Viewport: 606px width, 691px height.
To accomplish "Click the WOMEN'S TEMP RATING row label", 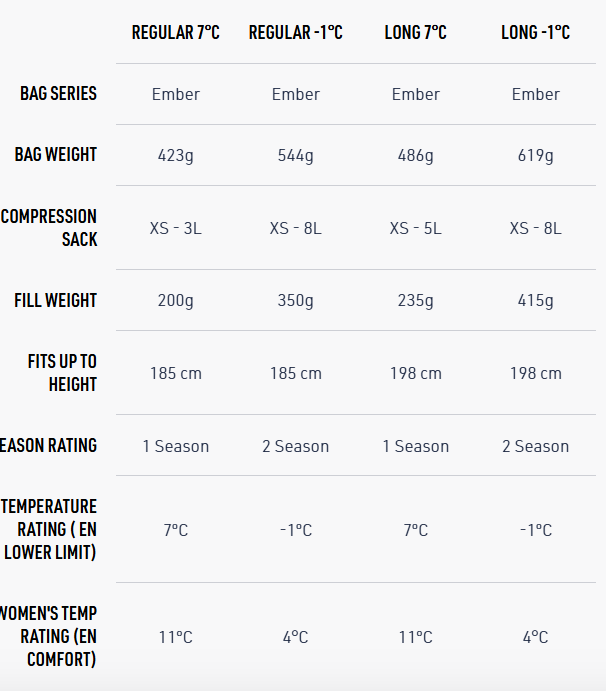I will point(49,636).
